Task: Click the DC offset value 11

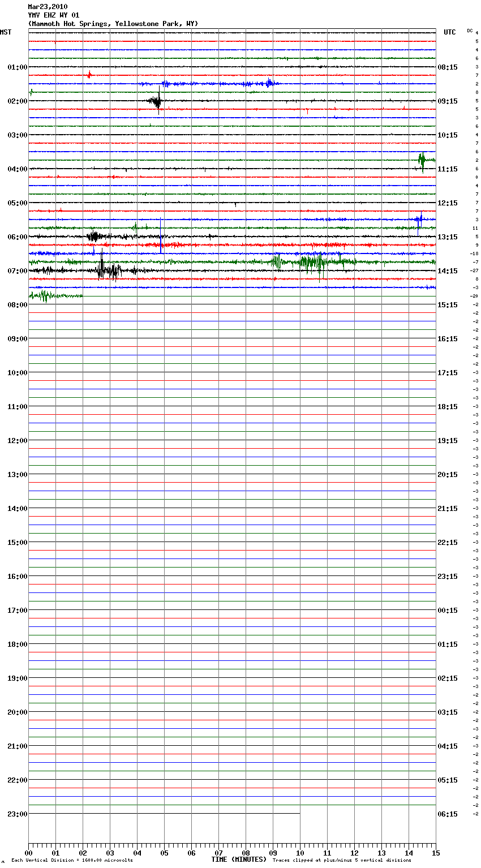Action: coord(475,228)
